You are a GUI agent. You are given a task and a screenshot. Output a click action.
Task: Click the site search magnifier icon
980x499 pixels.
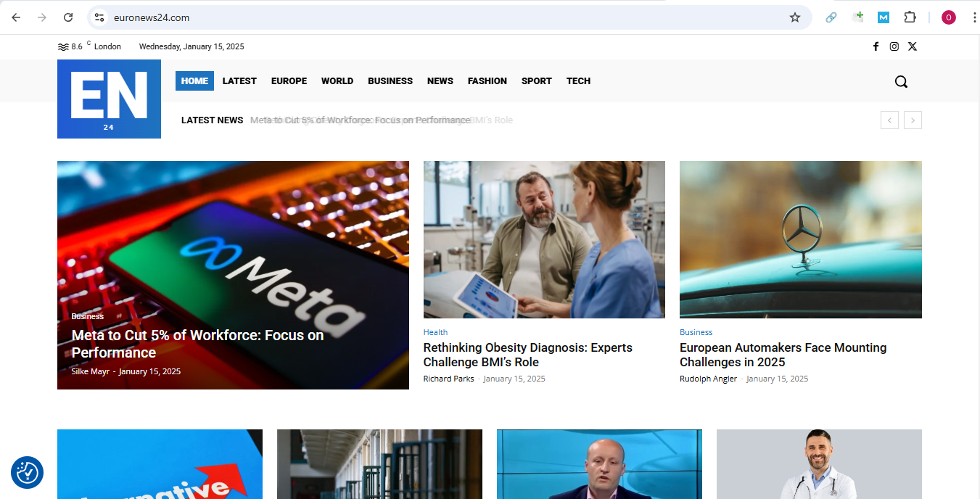(x=901, y=81)
